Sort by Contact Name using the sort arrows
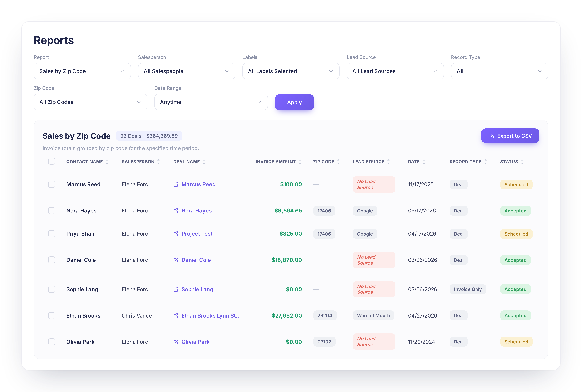Image resolution: width=582 pixels, height=392 pixels. tap(107, 162)
